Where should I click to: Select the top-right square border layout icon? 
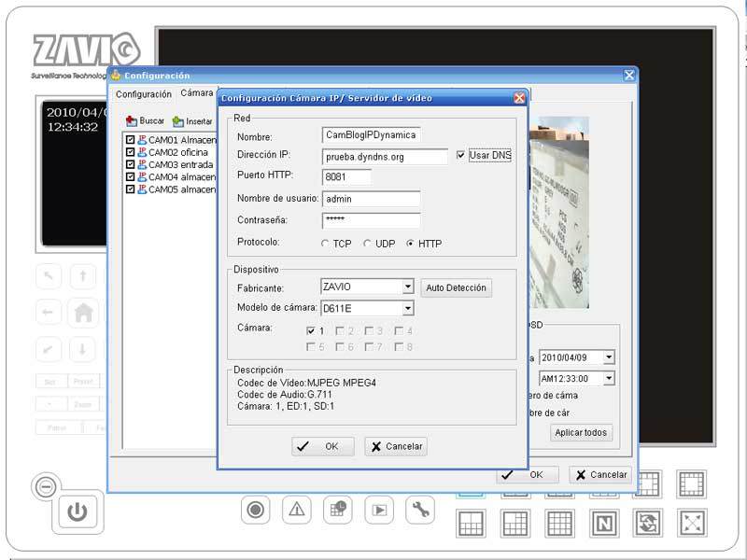[692, 484]
